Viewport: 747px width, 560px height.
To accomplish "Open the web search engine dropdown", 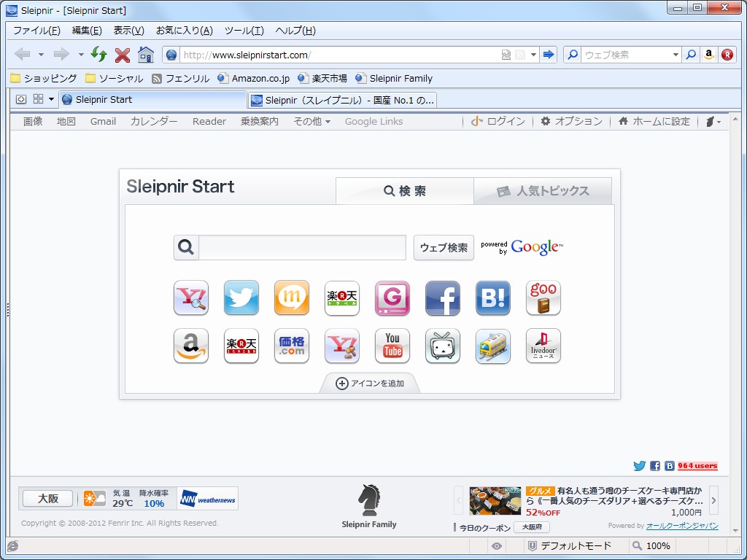I will coord(676,54).
